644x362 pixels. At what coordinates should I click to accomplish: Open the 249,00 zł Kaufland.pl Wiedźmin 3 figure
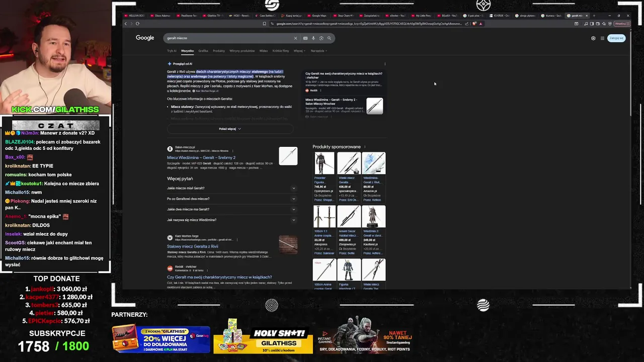click(373, 230)
